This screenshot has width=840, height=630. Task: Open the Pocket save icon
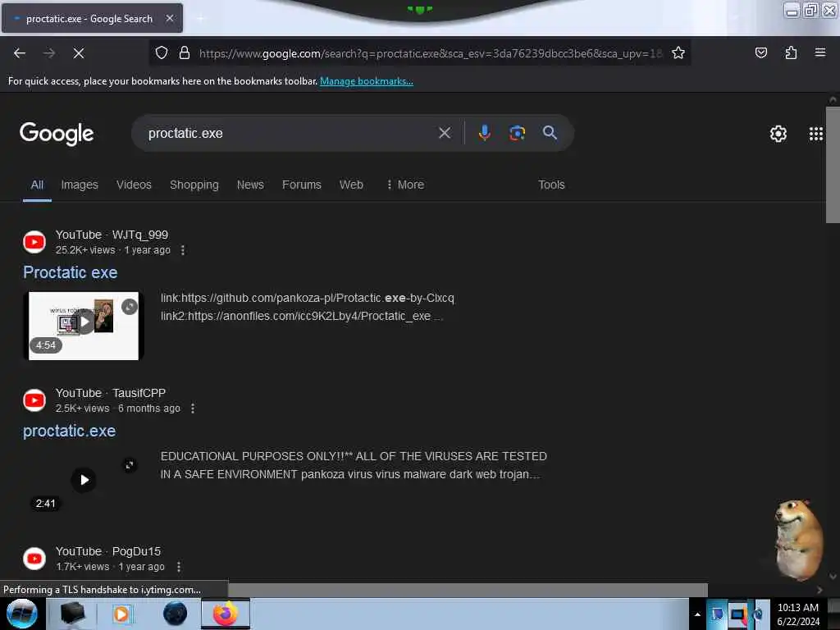(x=760, y=53)
